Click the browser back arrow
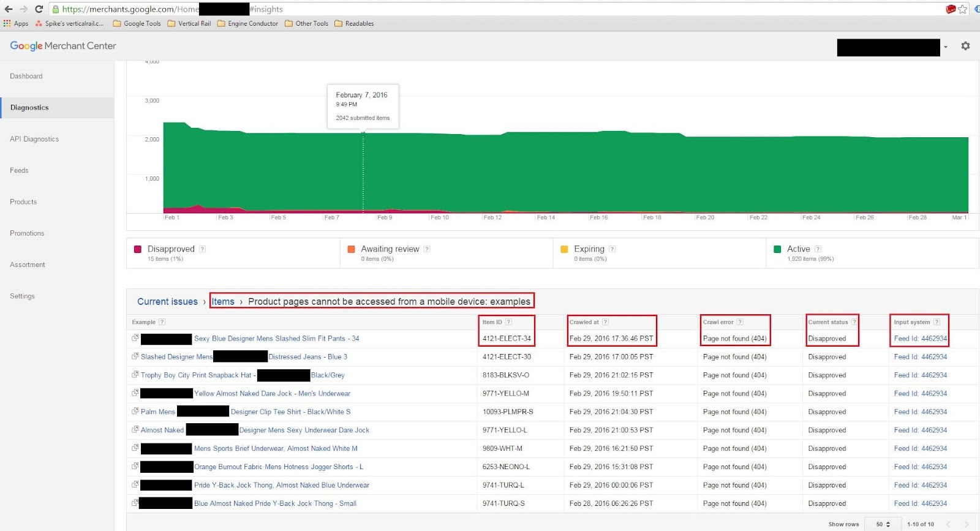980x531 pixels. tap(8, 9)
